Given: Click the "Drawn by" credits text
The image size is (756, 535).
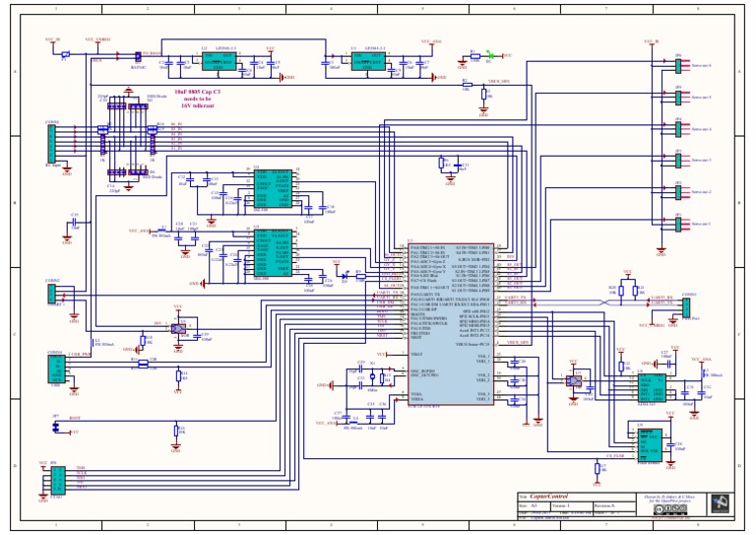Looking at the screenshot, I should [x=669, y=497].
